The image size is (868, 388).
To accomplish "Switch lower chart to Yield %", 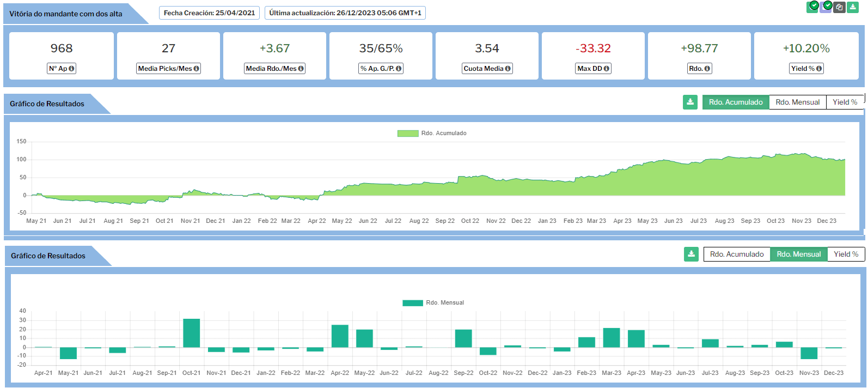I will [x=846, y=254].
